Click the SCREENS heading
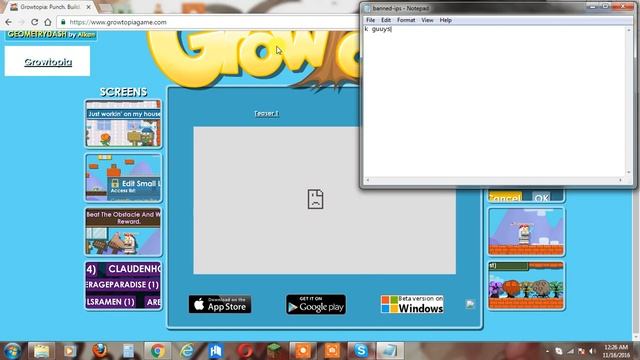 (x=123, y=92)
